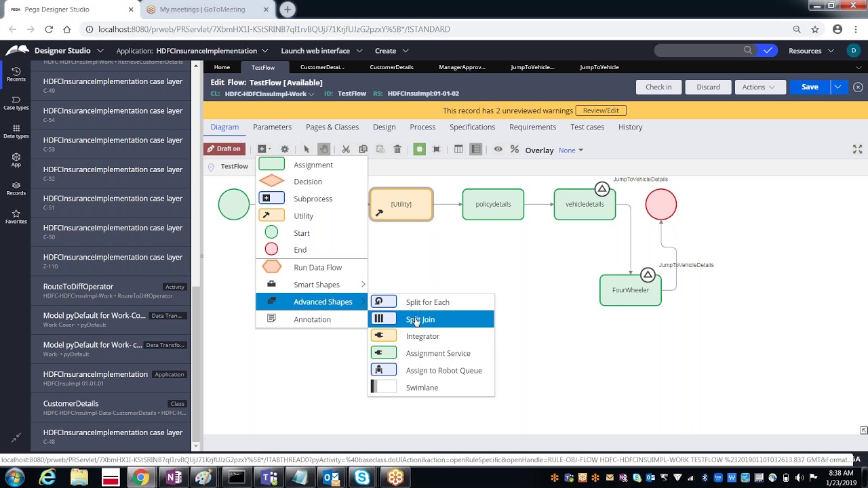Choose Run Data Flow shape
This screenshot has width=868, height=488.
pyautogui.click(x=311, y=267)
